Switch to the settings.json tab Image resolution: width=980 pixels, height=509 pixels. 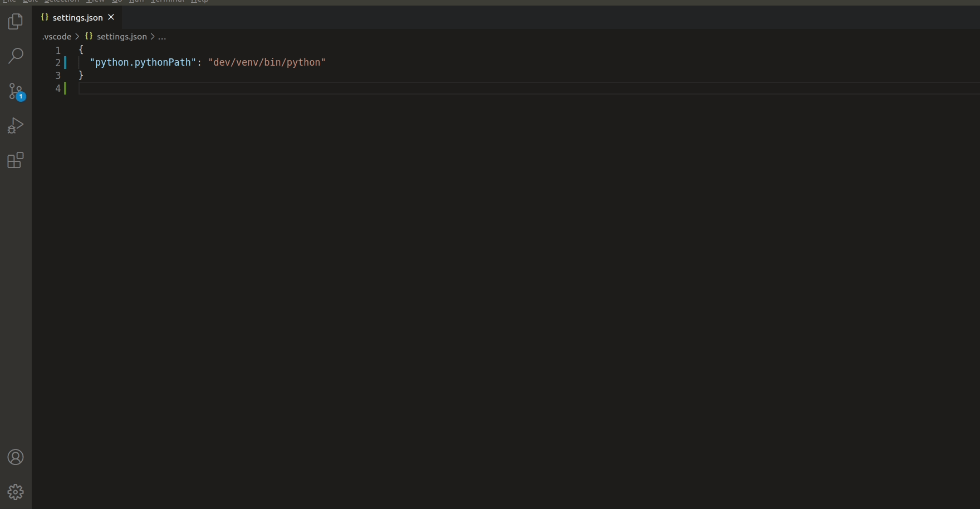pyautogui.click(x=77, y=17)
